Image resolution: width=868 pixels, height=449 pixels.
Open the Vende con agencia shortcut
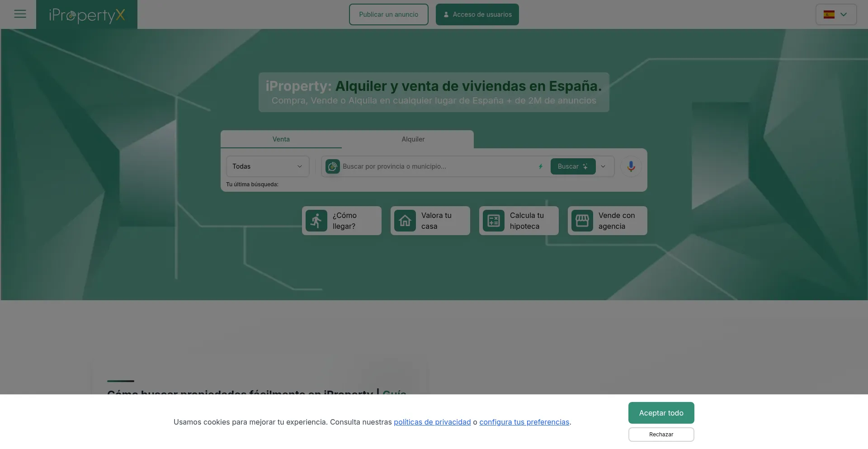pos(608,221)
